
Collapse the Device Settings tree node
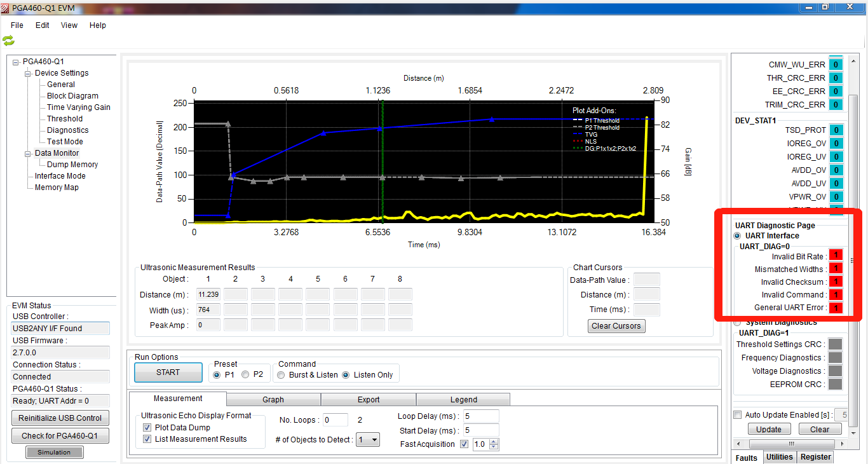tap(27, 72)
